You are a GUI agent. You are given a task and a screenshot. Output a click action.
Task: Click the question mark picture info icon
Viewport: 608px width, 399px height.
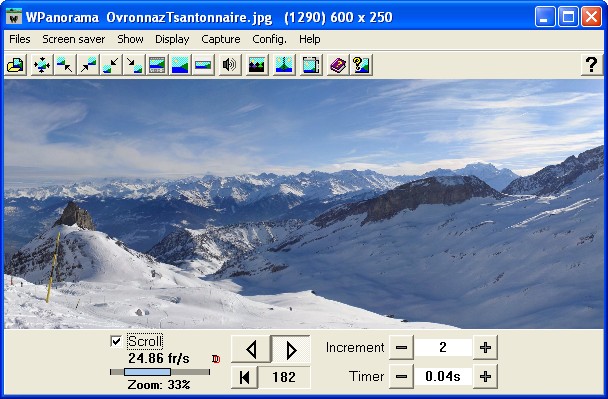[x=361, y=65]
